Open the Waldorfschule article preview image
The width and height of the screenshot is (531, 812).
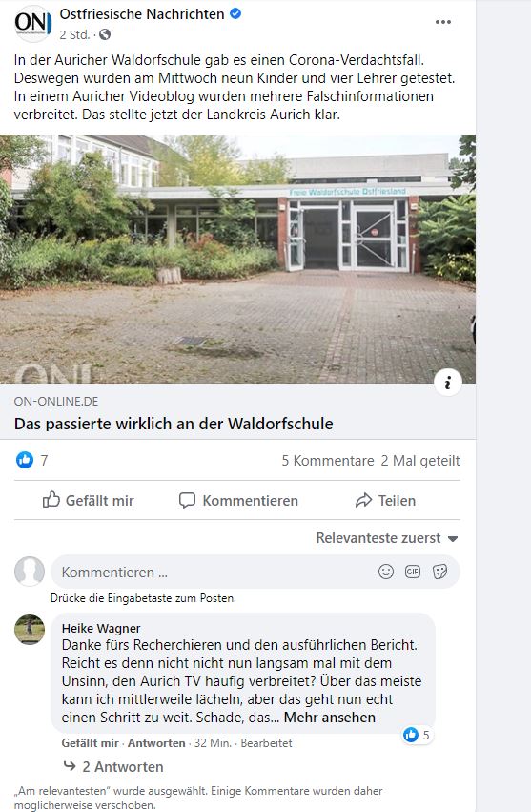[x=237, y=259]
